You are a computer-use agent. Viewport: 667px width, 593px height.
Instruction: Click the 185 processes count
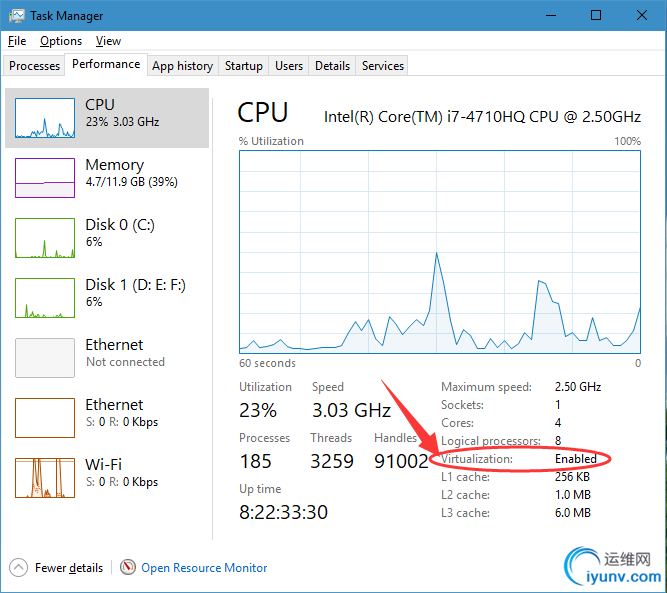pos(255,462)
